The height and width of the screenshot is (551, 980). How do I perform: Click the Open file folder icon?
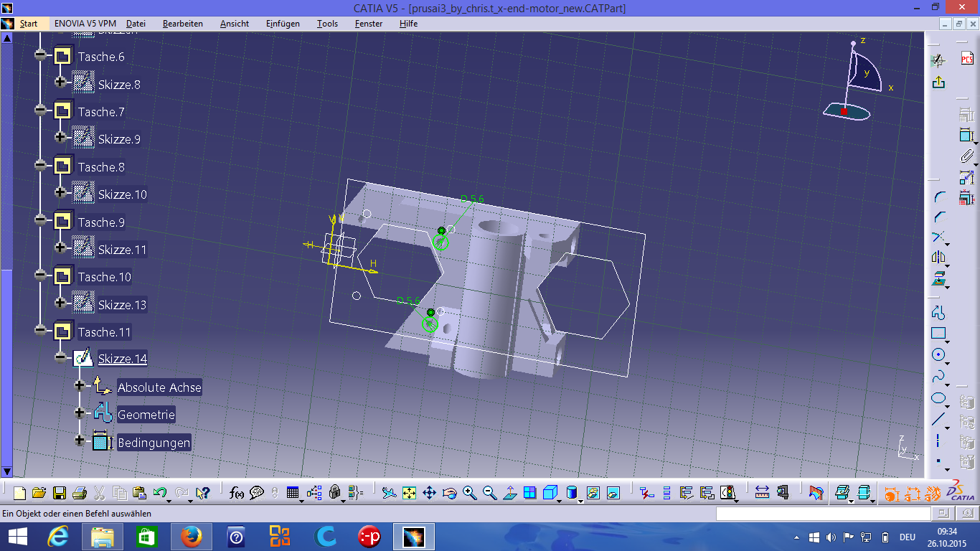click(39, 493)
